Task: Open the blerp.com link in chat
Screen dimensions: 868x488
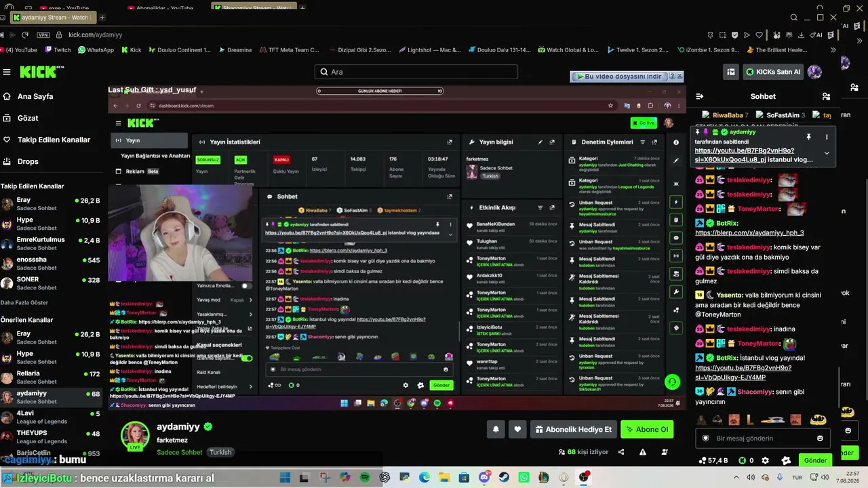Action: click(749, 233)
